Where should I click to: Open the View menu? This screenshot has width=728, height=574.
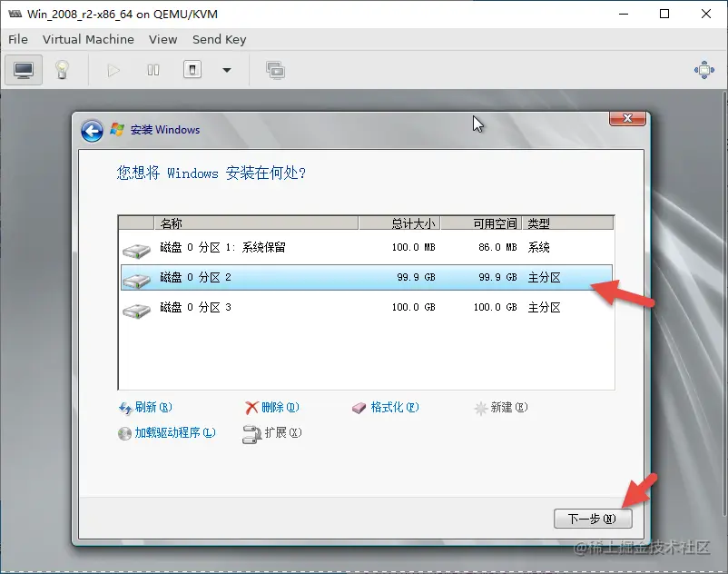(163, 39)
